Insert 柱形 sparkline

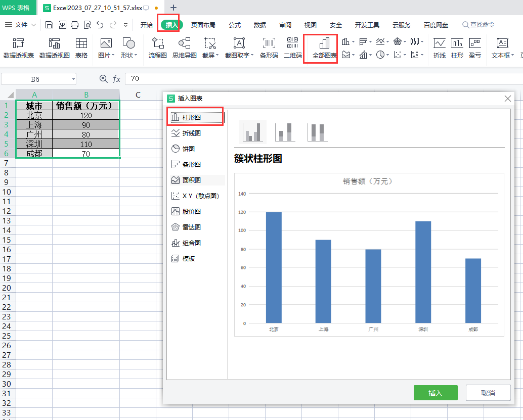coord(457,48)
